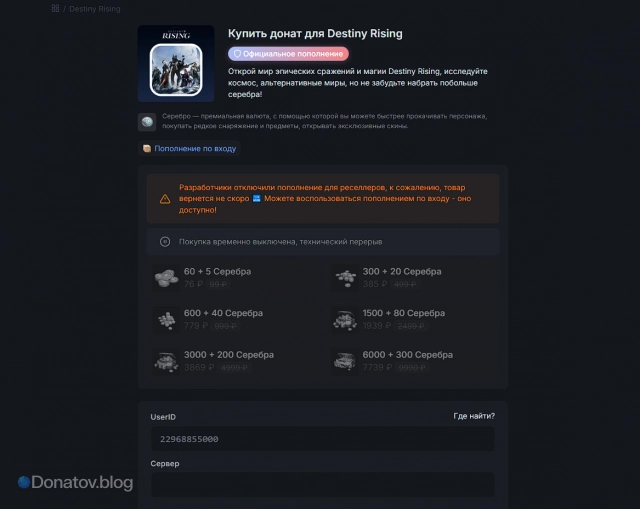Click the small blue emoji in the warning text

pos(257,198)
